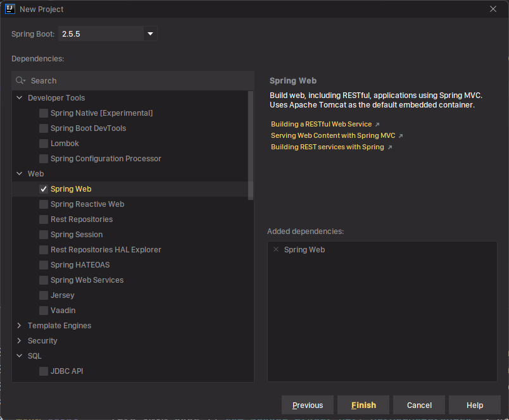Viewport: 509px width, 420px height.
Task: Tick the Vaadin checkbox
Action: point(44,311)
